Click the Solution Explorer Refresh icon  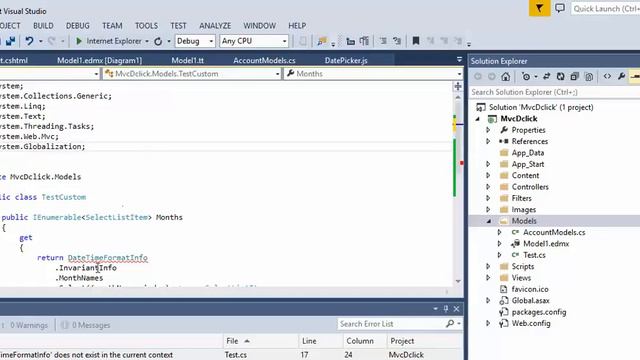point(560,76)
